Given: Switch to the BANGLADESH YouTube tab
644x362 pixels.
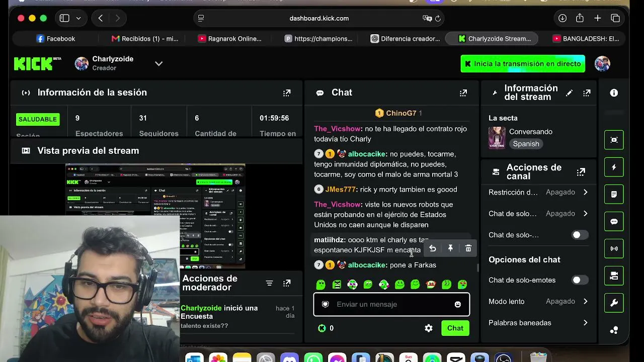Looking at the screenshot, I should (x=586, y=39).
